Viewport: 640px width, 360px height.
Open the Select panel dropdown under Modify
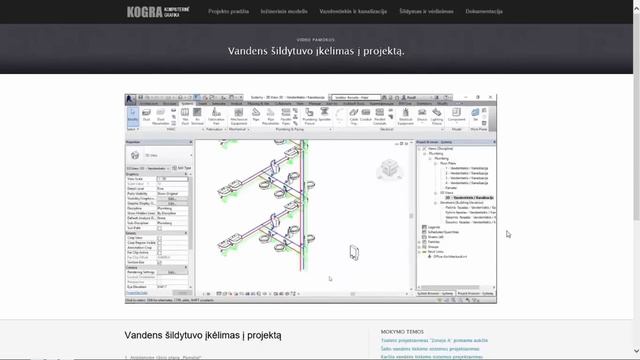(x=133, y=129)
